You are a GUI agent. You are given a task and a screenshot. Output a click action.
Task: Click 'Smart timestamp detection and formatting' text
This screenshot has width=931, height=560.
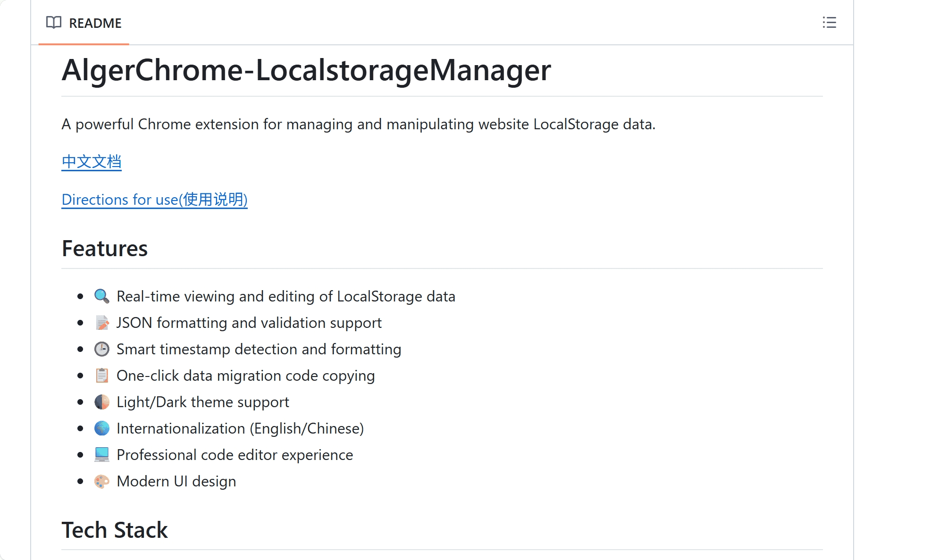click(x=259, y=350)
